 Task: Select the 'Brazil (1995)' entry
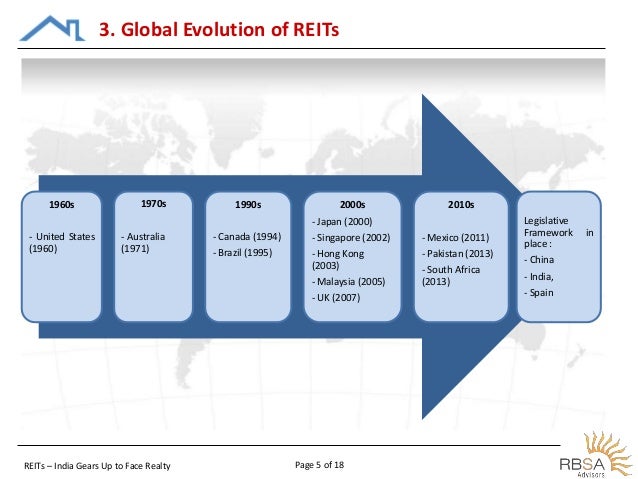(243, 253)
